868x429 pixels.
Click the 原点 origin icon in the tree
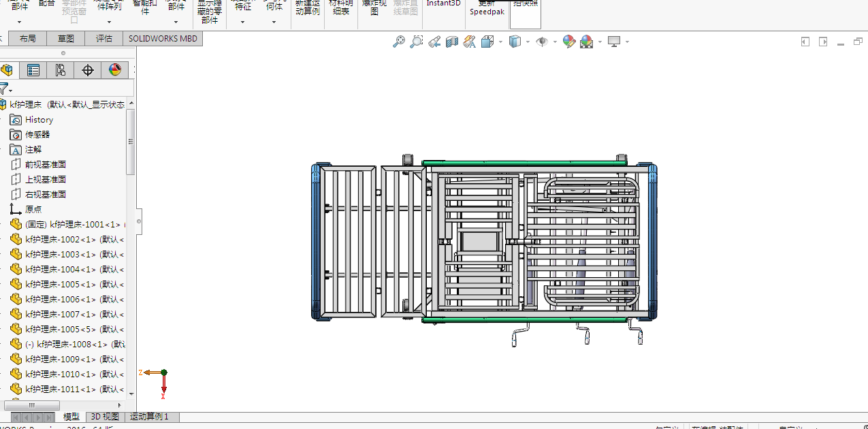click(16, 210)
